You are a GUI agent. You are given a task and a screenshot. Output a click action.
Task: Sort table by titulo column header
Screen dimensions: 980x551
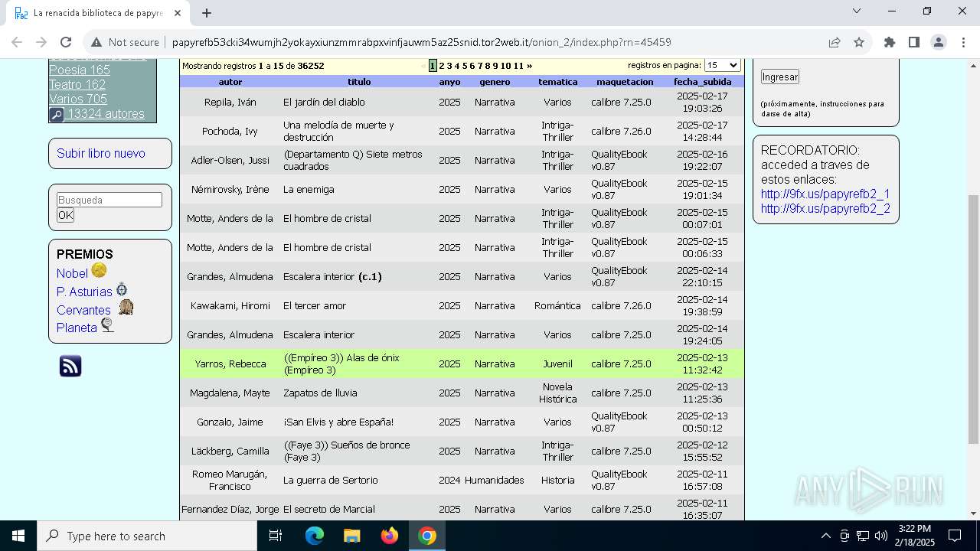pyautogui.click(x=359, y=81)
